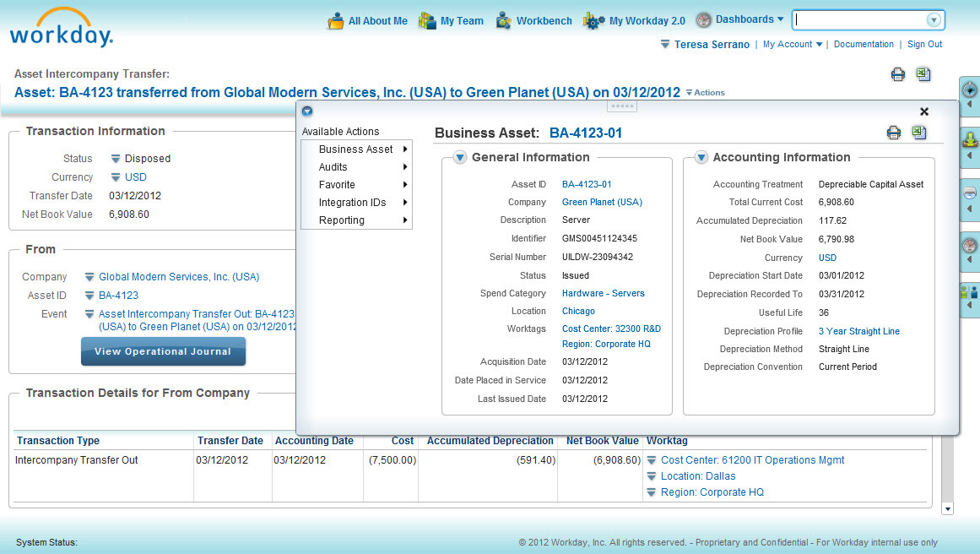Click the related actions icon beside Disposed
This screenshot has width=980, height=554.
click(116, 159)
